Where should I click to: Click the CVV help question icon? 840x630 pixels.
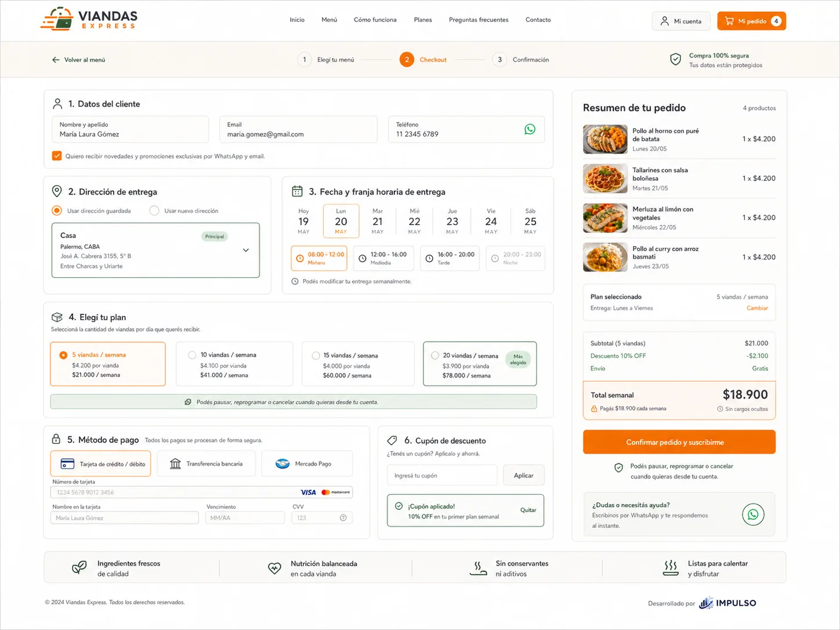pyautogui.click(x=343, y=518)
